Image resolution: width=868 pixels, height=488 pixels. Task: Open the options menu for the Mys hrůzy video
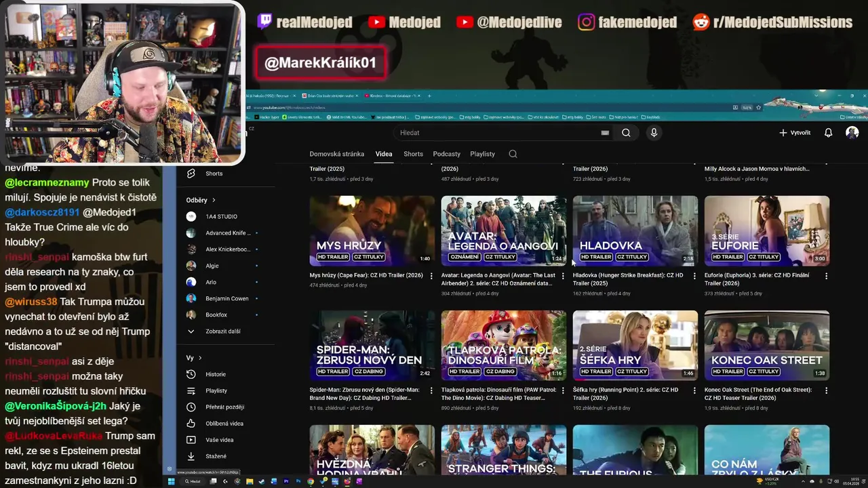[431, 276]
